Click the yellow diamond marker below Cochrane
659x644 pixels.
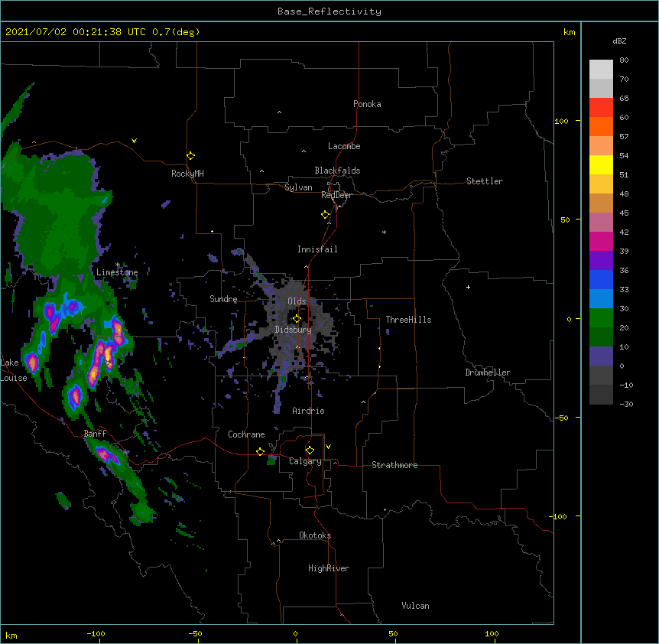(x=260, y=451)
